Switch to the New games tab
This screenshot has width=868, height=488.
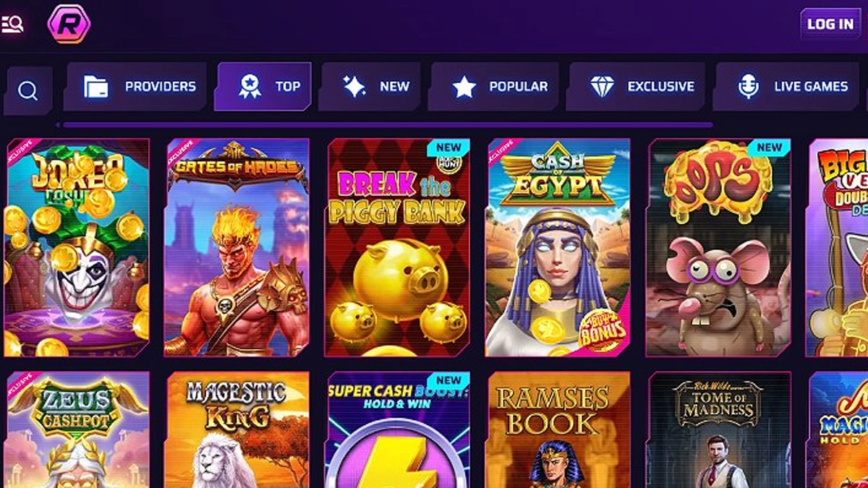372,87
